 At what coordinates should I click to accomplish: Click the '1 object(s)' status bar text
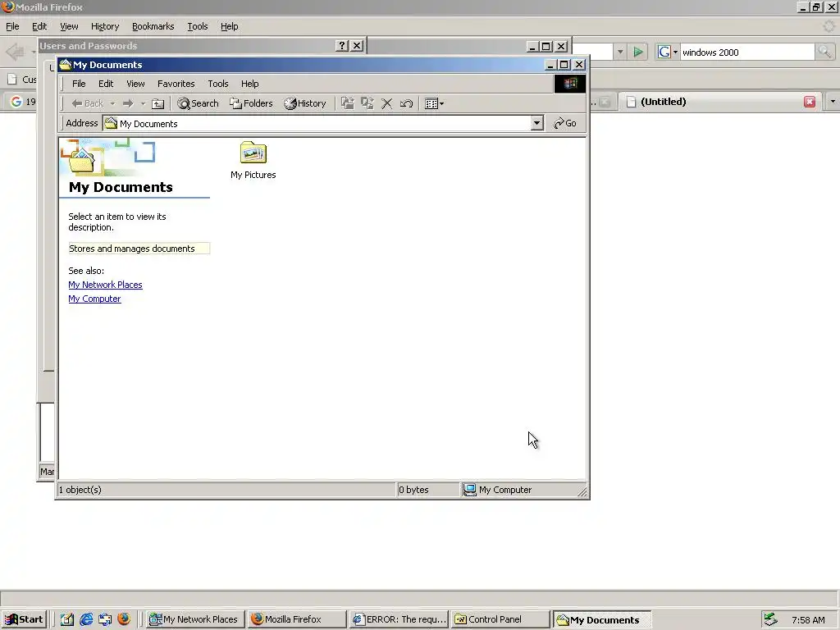click(x=80, y=490)
